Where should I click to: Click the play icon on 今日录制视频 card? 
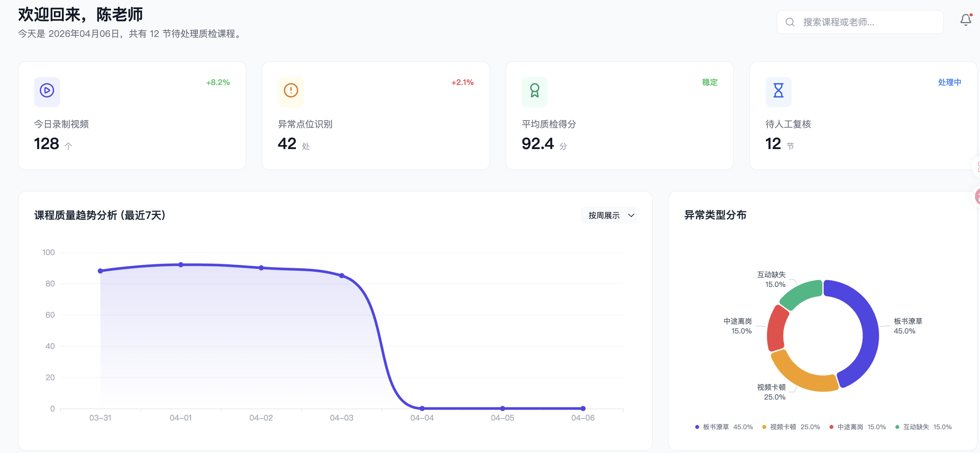(x=47, y=90)
